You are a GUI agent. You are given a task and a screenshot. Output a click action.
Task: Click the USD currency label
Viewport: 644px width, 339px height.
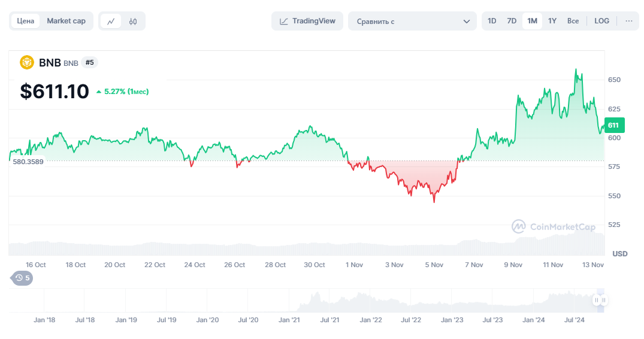620,253
